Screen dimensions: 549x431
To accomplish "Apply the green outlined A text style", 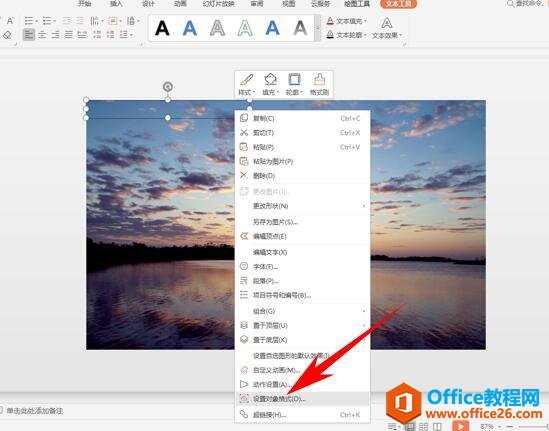I will point(245,28).
